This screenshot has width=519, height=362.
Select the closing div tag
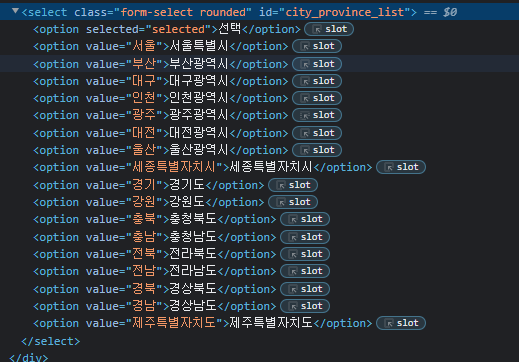coord(29,357)
